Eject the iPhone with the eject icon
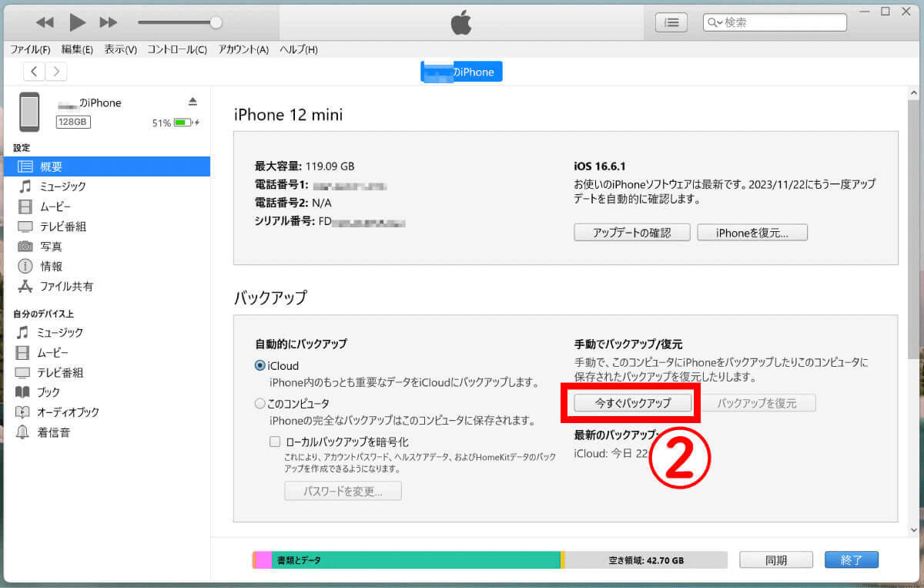The width and height of the screenshot is (924, 588). [192, 102]
